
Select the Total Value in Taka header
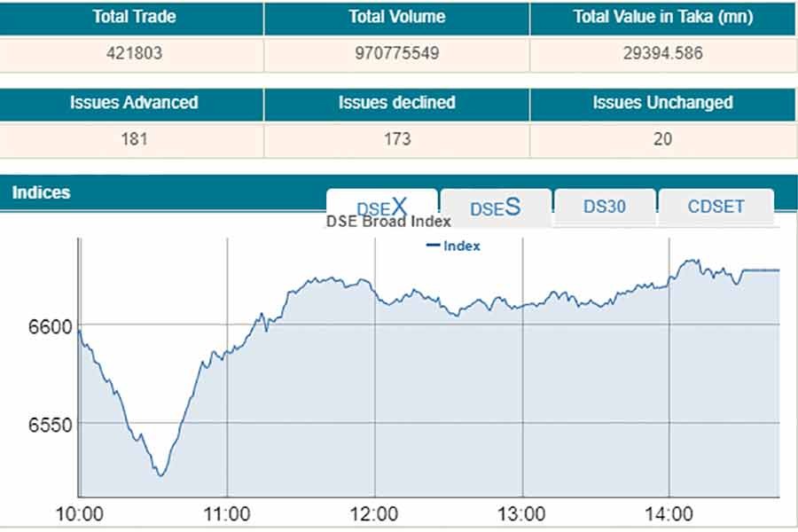tap(663, 17)
